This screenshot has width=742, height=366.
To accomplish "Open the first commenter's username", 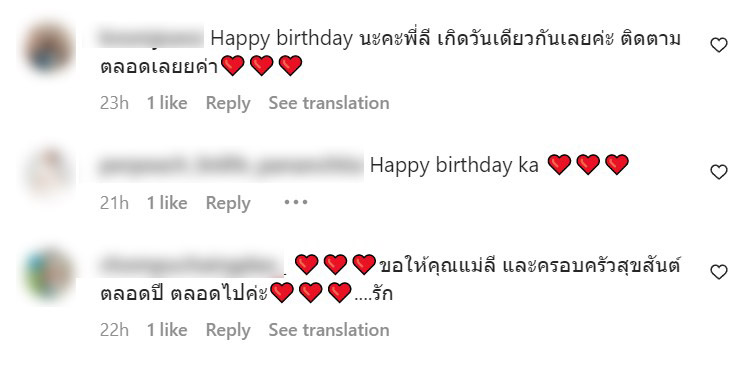I will [151, 38].
